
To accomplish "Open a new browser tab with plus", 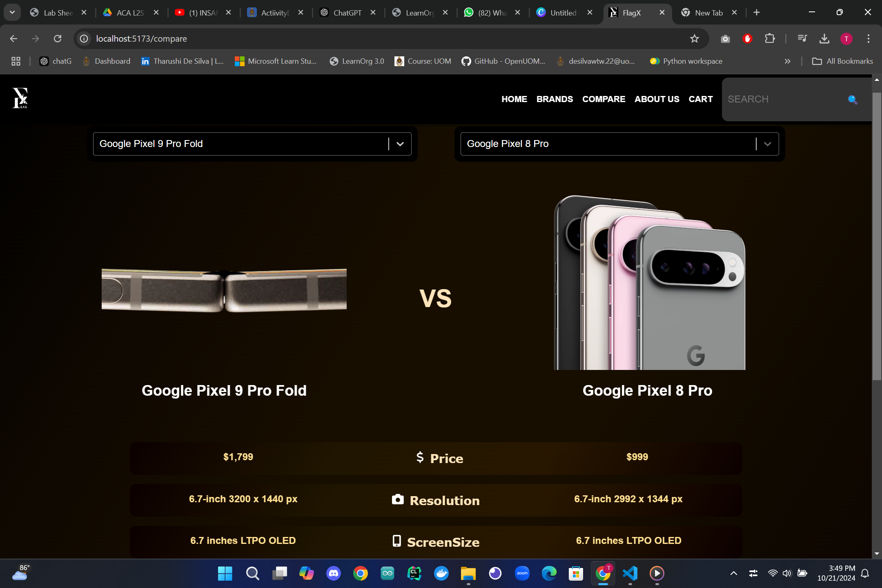I will click(757, 13).
